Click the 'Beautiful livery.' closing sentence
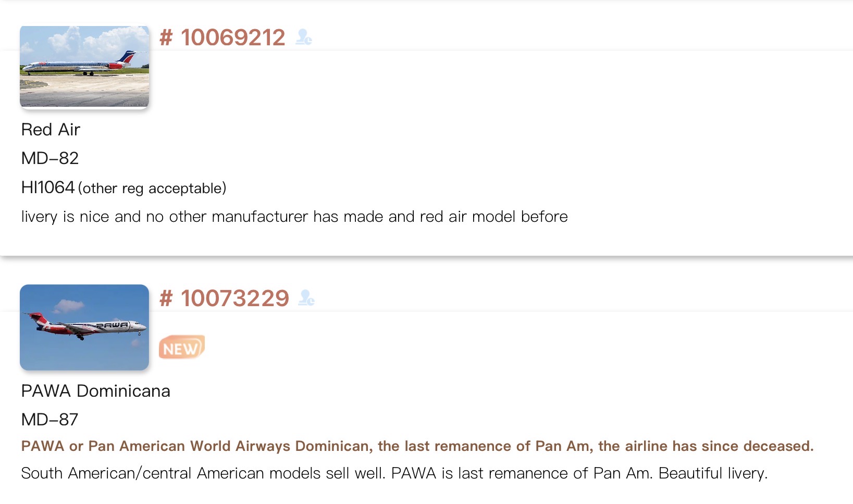This screenshot has height=504, width=853. (x=713, y=473)
